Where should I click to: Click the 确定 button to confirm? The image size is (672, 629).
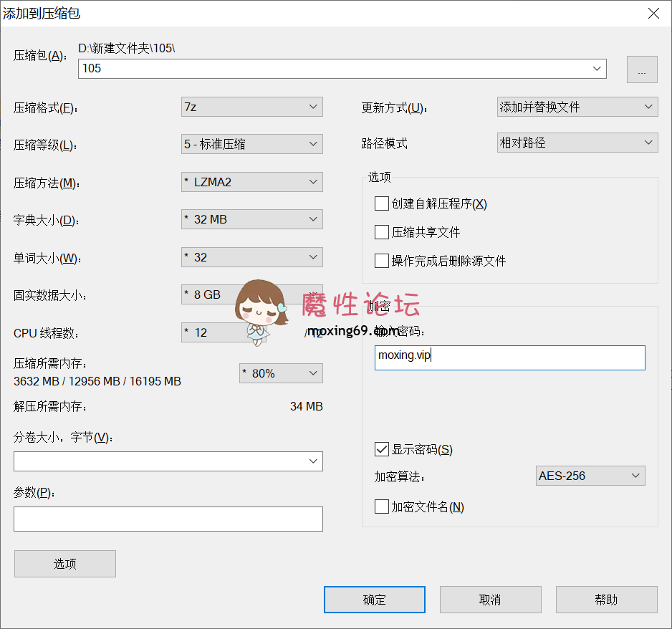tap(374, 600)
